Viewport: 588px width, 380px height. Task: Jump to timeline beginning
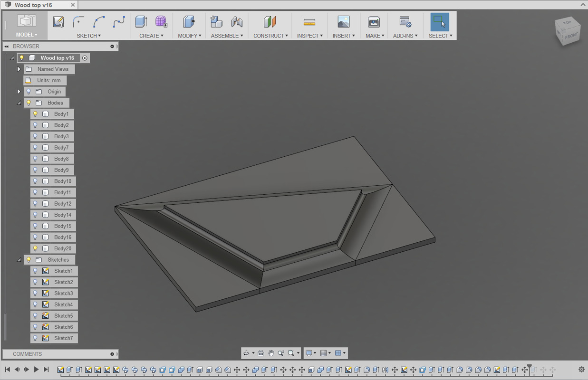(8, 370)
